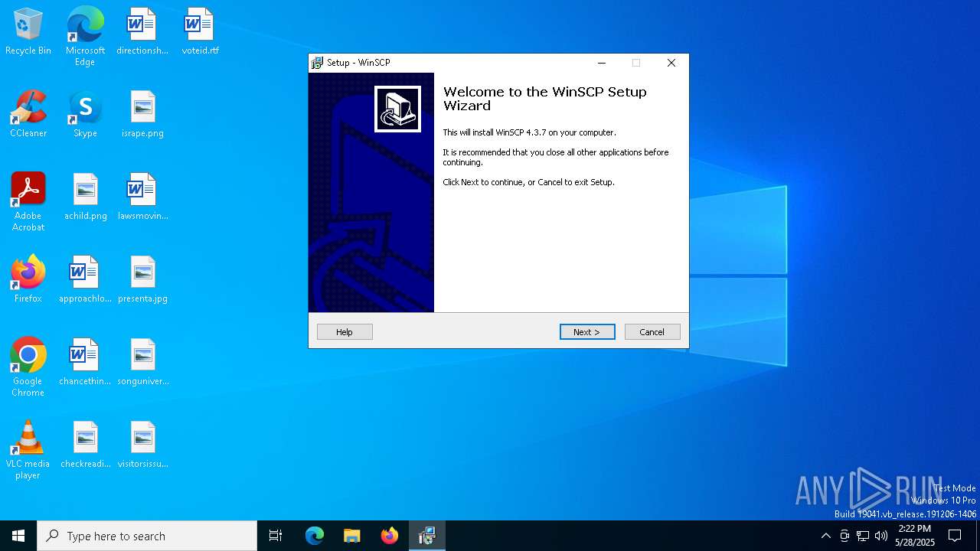The height and width of the screenshot is (551, 980).
Task: Open VLC media player shortcut
Action: [28, 450]
